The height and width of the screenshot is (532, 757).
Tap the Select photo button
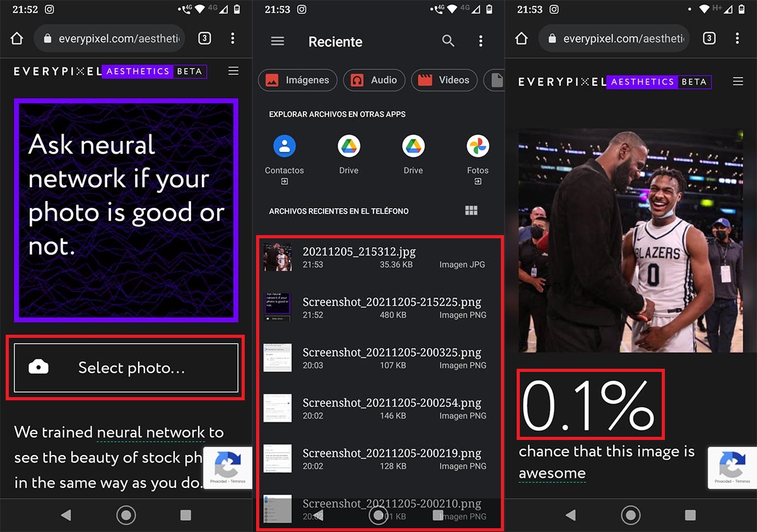[124, 367]
